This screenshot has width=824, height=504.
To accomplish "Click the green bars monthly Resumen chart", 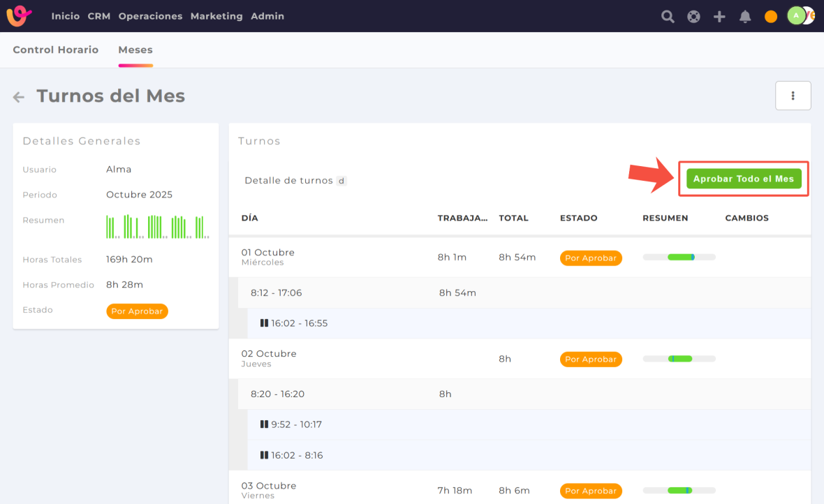I will 158,227.
